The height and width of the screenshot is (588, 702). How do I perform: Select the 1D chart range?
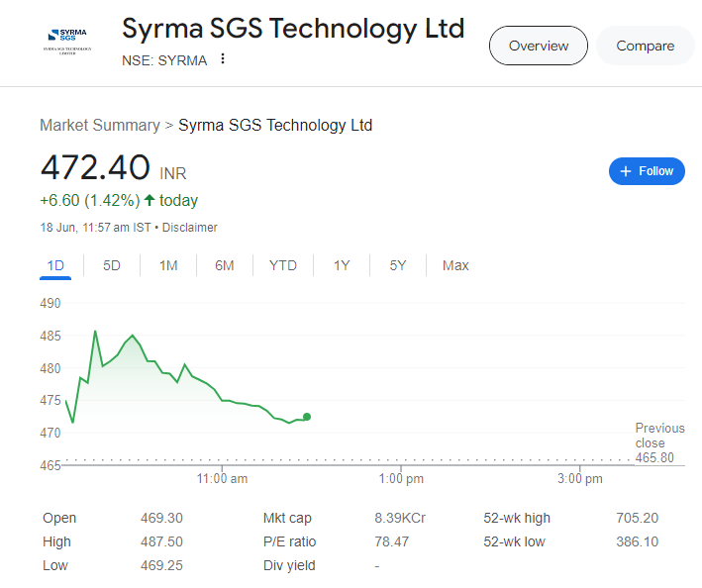tap(55, 266)
